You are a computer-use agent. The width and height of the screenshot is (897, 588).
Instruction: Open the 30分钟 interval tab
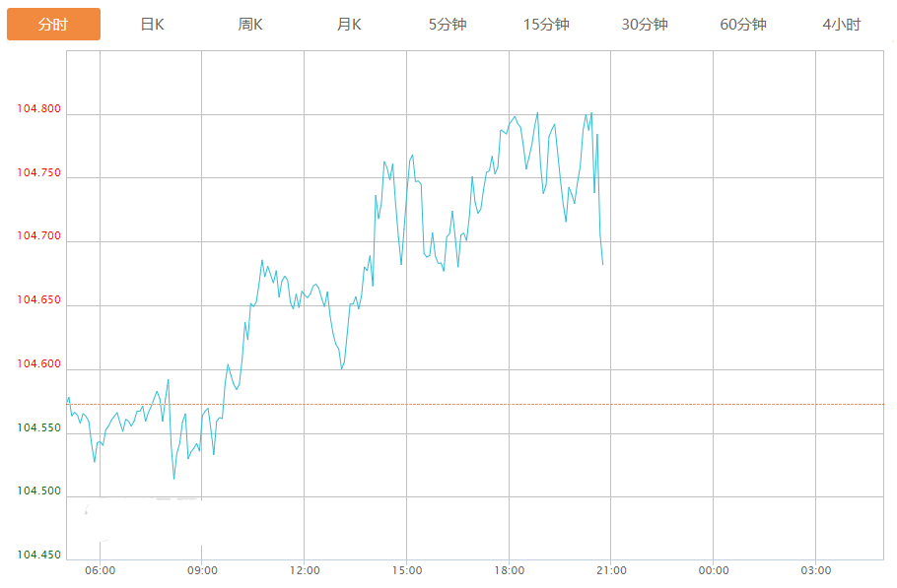tap(645, 25)
